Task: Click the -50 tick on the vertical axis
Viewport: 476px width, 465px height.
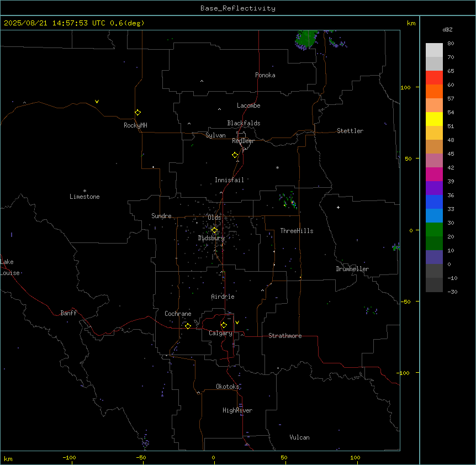Action: pos(405,302)
